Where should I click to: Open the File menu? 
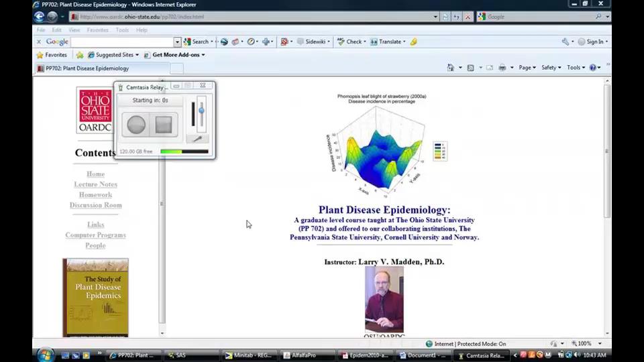(41, 30)
